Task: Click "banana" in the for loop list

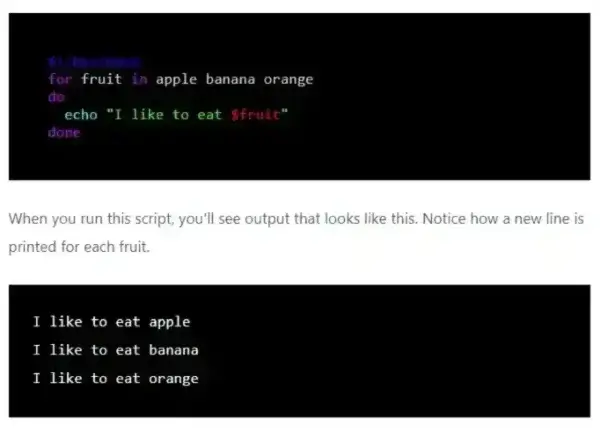Action: click(x=231, y=79)
